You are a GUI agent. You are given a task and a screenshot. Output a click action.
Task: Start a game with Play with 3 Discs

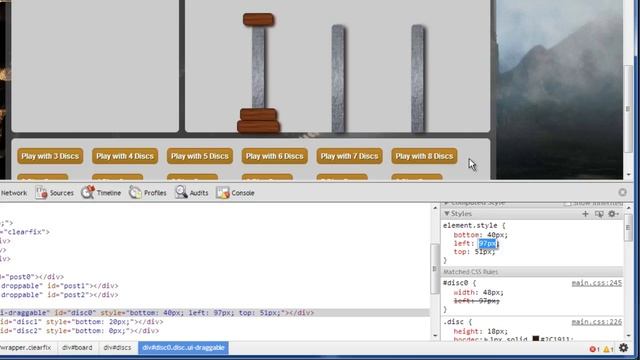pyautogui.click(x=50, y=156)
